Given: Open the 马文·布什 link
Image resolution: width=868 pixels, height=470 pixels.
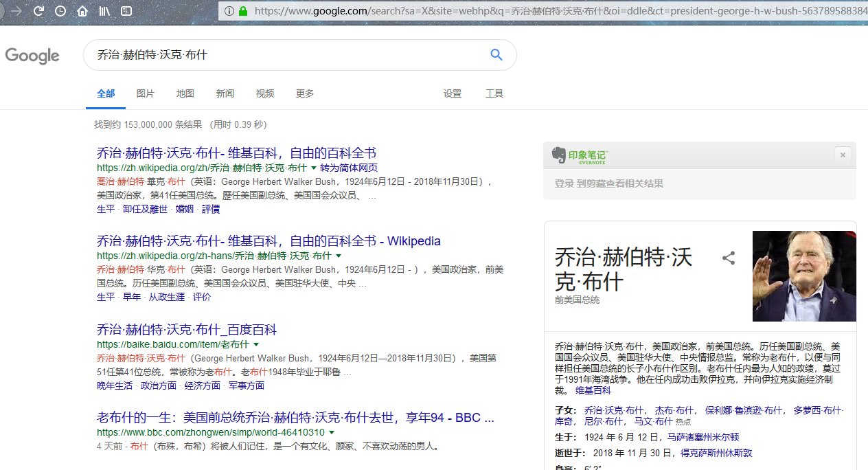Looking at the screenshot, I should (x=654, y=421).
